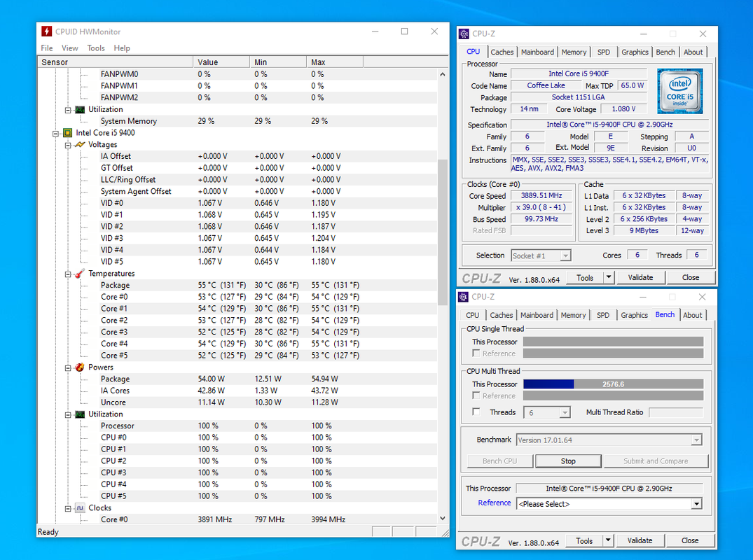Open the HWMonitor Tools menu
The width and height of the screenshot is (753, 560).
coord(95,48)
